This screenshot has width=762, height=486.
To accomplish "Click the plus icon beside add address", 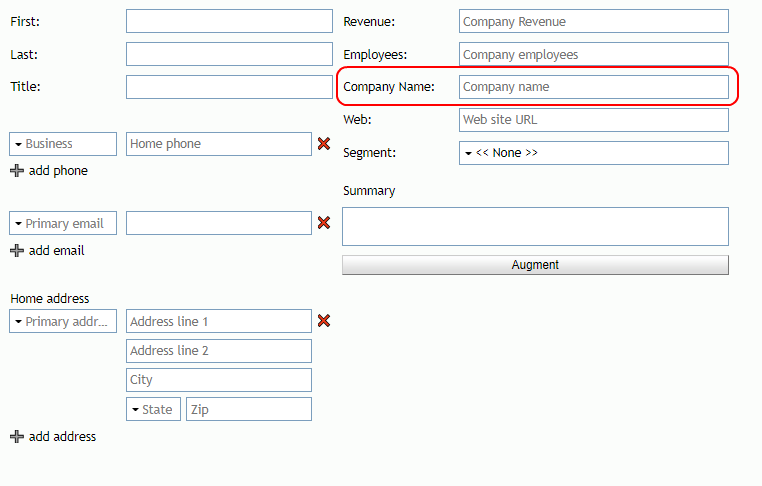I will tap(17, 436).
